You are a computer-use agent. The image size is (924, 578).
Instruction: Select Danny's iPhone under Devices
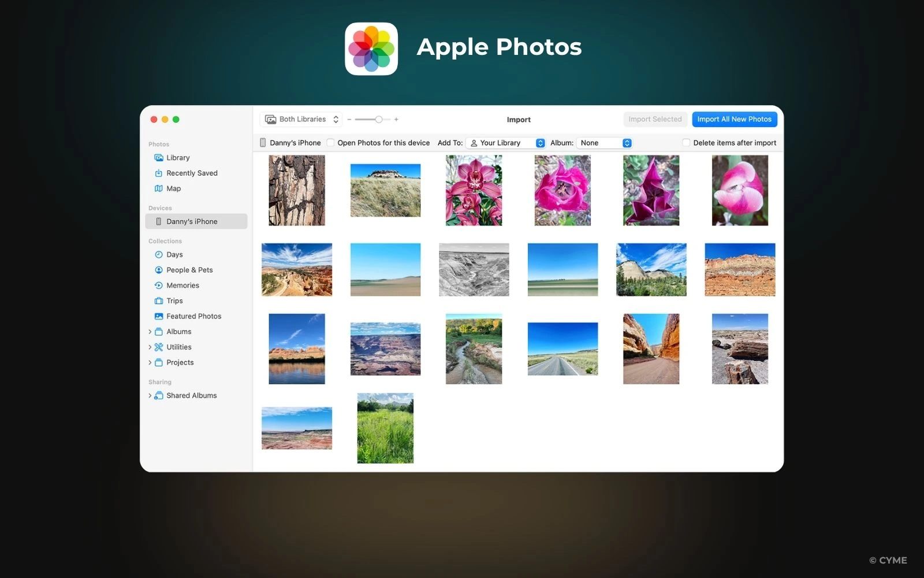[192, 221]
